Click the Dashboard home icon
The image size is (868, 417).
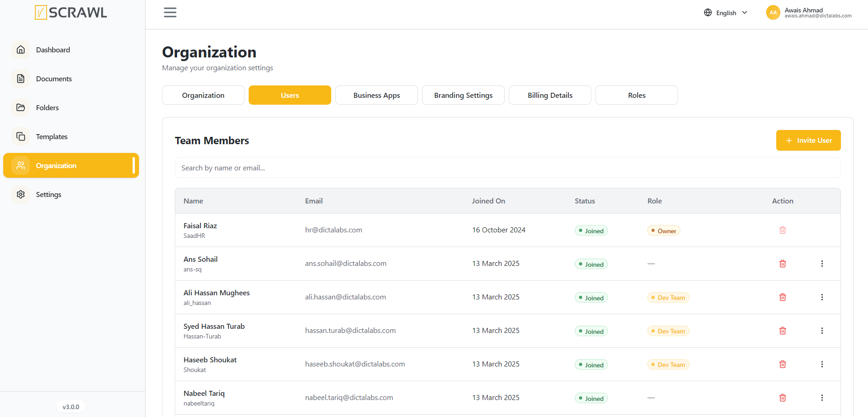tap(21, 50)
